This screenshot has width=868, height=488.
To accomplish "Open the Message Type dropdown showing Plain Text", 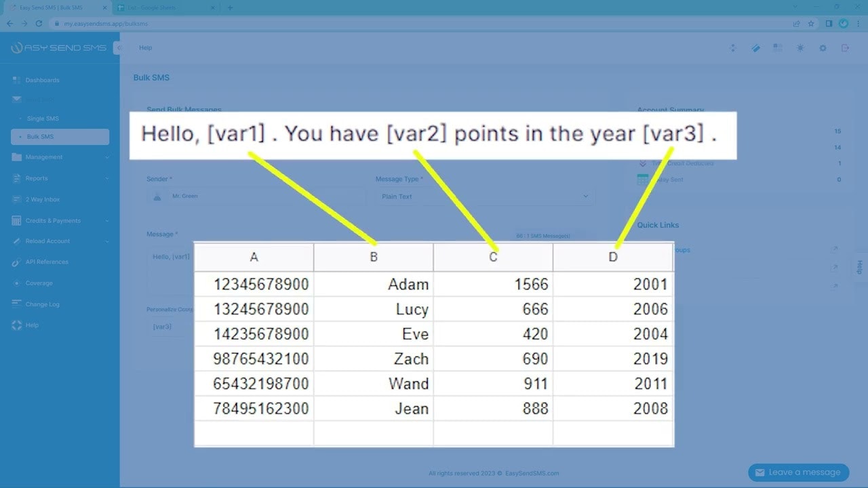I will pyautogui.click(x=486, y=197).
